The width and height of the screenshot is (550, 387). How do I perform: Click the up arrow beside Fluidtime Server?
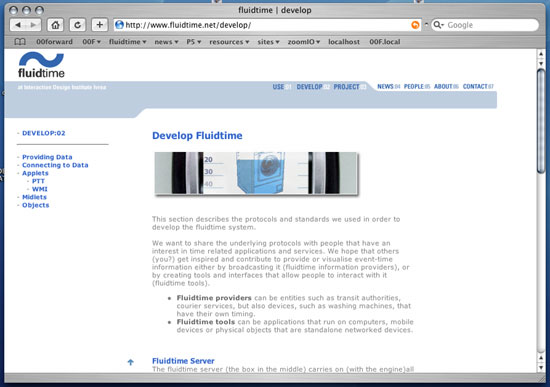pyautogui.click(x=130, y=362)
